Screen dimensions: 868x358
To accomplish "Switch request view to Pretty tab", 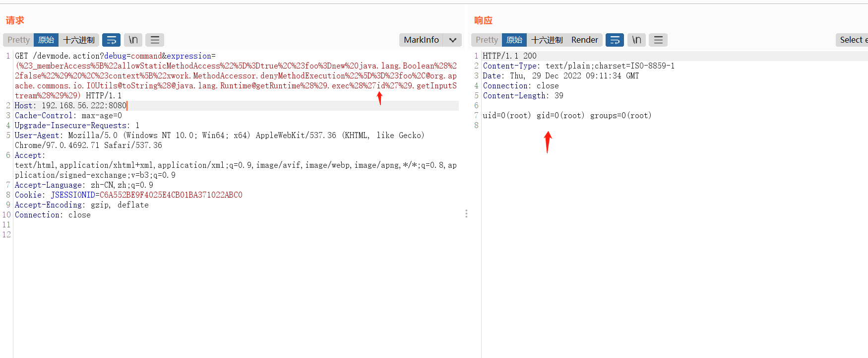I will click(x=18, y=40).
